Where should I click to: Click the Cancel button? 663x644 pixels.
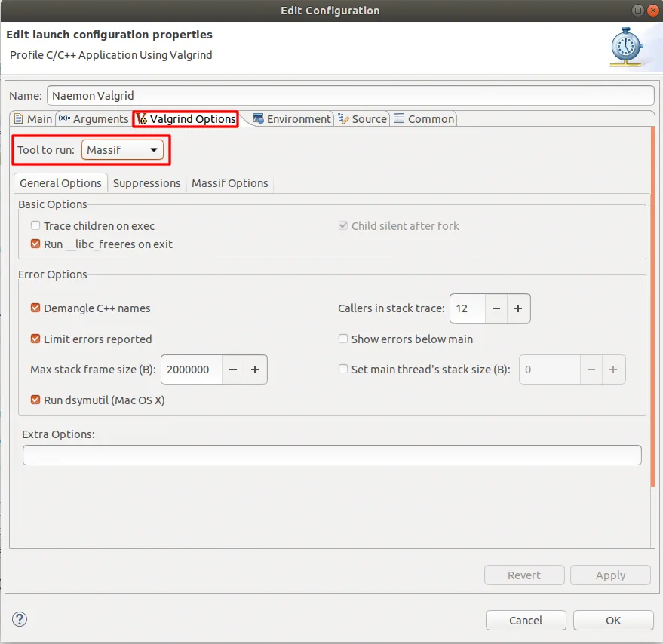(526, 621)
